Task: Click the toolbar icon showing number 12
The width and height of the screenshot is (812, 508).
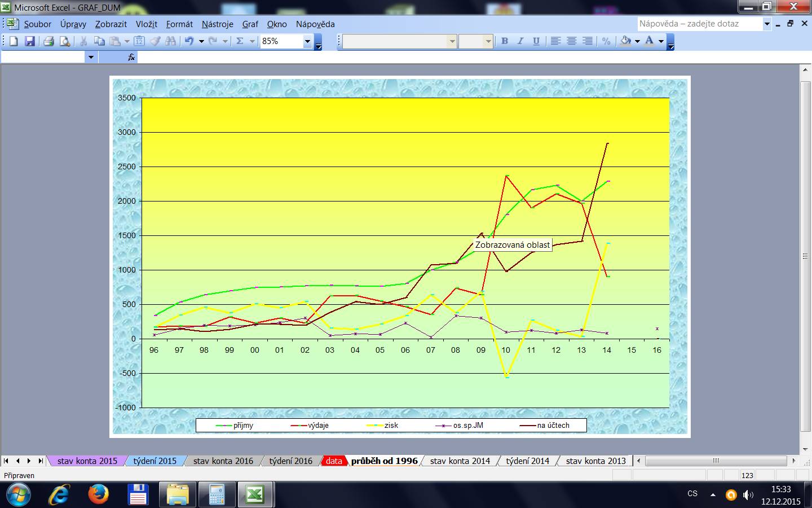Action: pos(139,41)
